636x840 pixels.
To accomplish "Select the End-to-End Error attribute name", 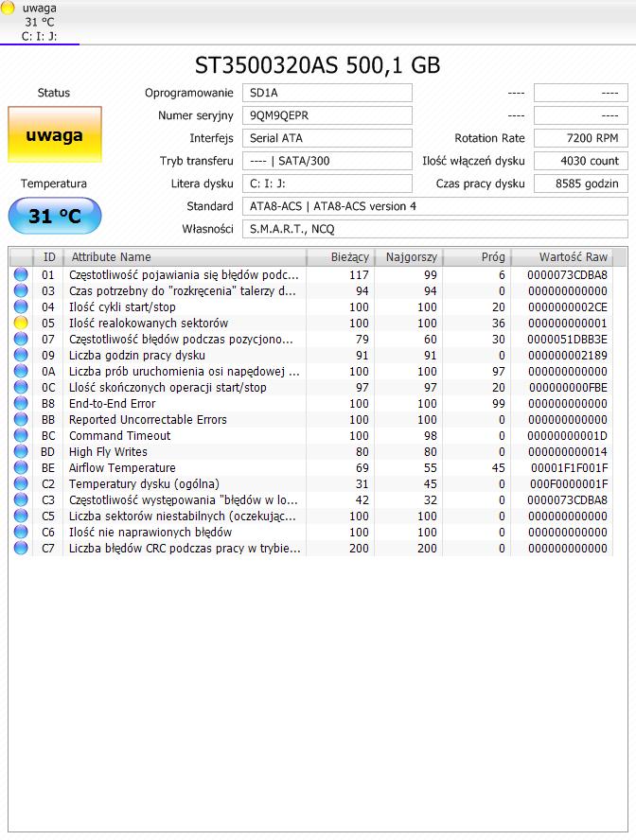I will click(112, 403).
